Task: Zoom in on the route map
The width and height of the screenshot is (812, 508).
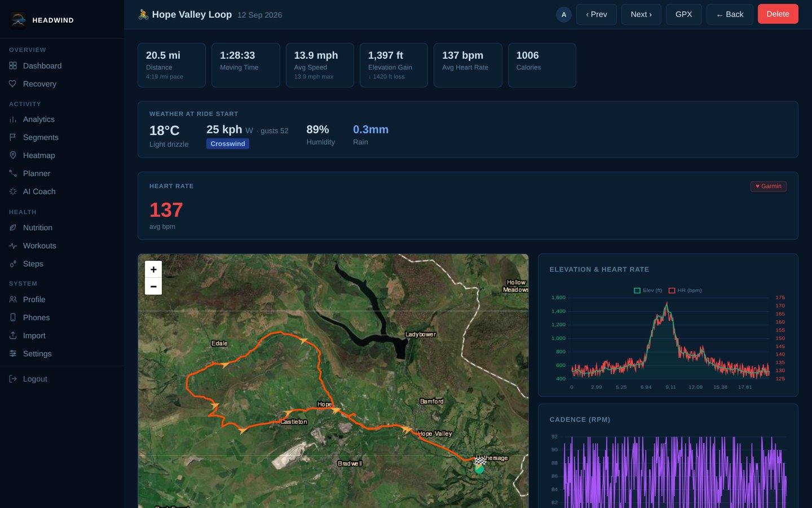Action: pos(153,269)
